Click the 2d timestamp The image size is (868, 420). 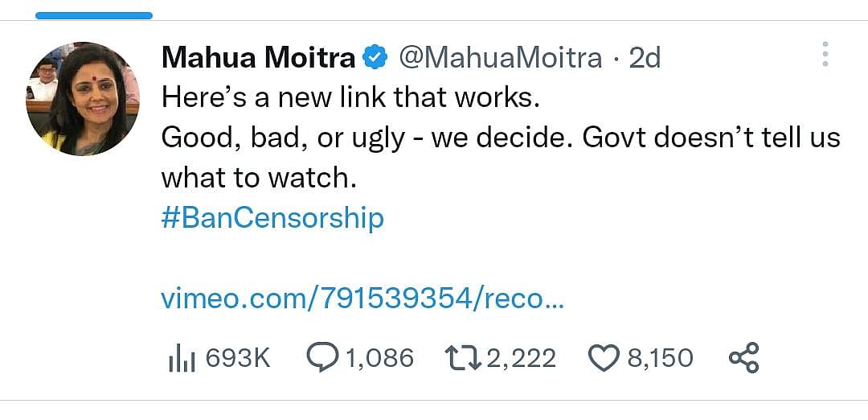click(645, 58)
